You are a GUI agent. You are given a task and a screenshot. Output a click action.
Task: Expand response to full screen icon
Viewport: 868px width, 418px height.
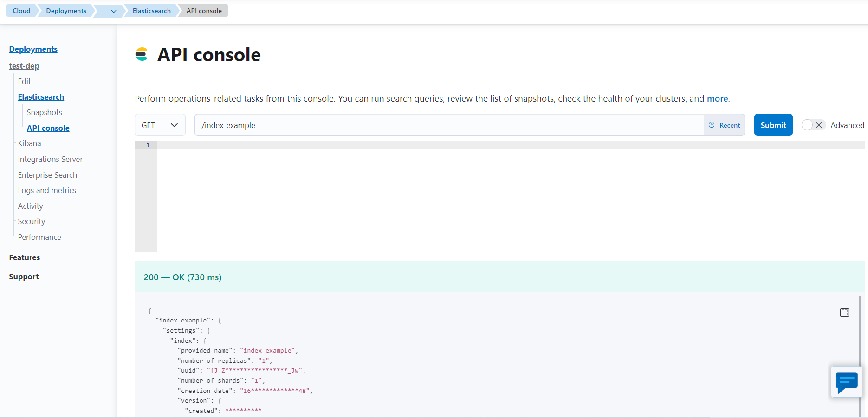(844, 312)
